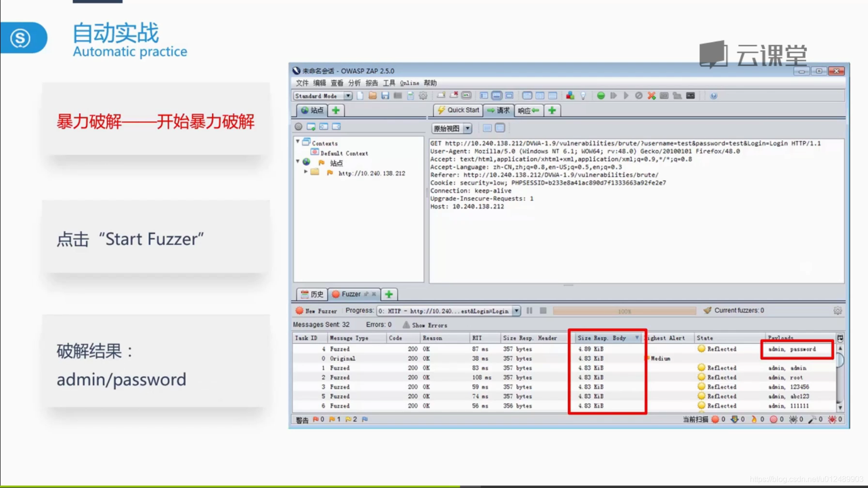Click the Submit and Continue play icon
This screenshot has height=488, width=868.
(626, 96)
